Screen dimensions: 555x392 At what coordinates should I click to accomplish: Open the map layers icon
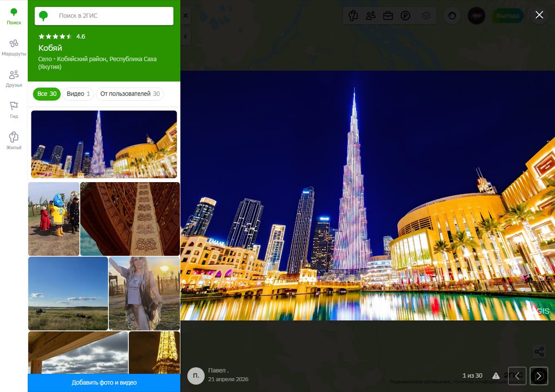pos(426,16)
